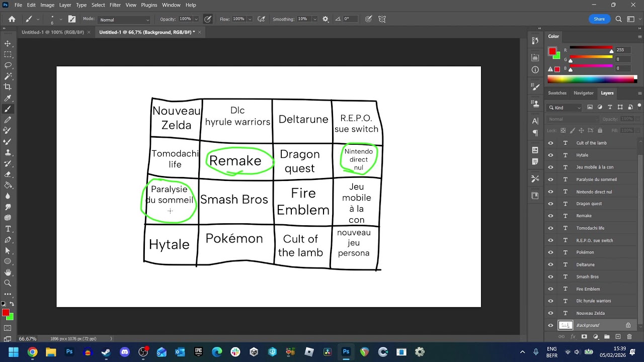
Task: Hide the Dragon quest layer
Action: click(x=550, y=204)
